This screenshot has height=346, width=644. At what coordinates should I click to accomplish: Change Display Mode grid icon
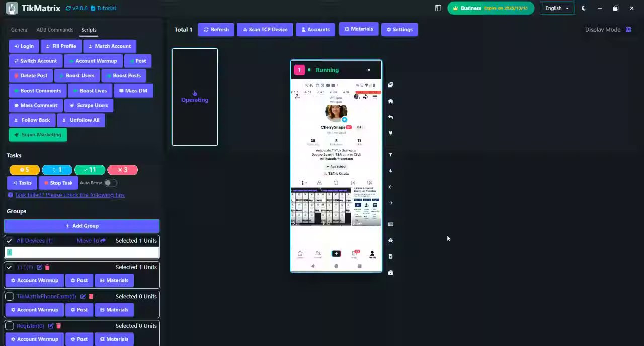coord(628,30)
